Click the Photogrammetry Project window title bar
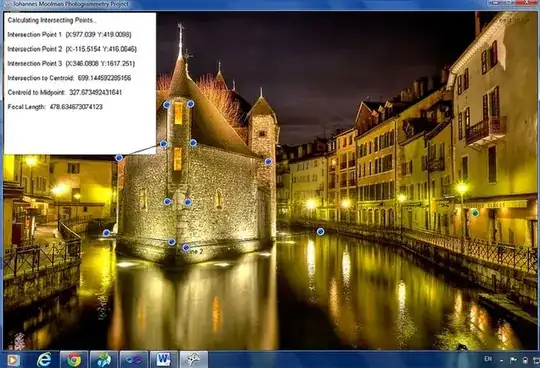The height and width of the screenshot is (368, 540). point(241,4)
